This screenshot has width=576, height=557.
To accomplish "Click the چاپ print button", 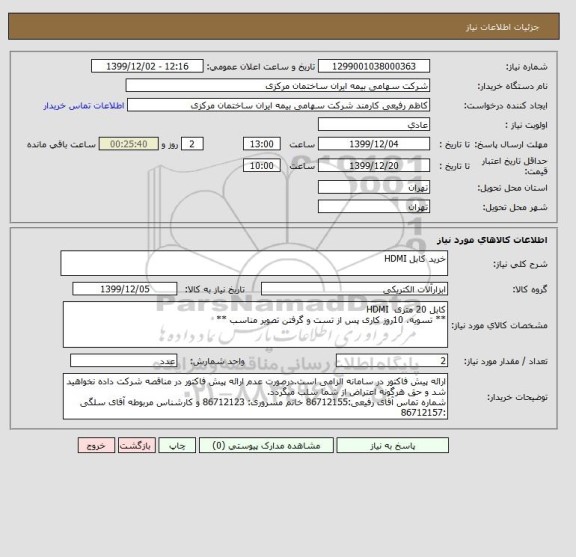I will click(x=177, y=445).
